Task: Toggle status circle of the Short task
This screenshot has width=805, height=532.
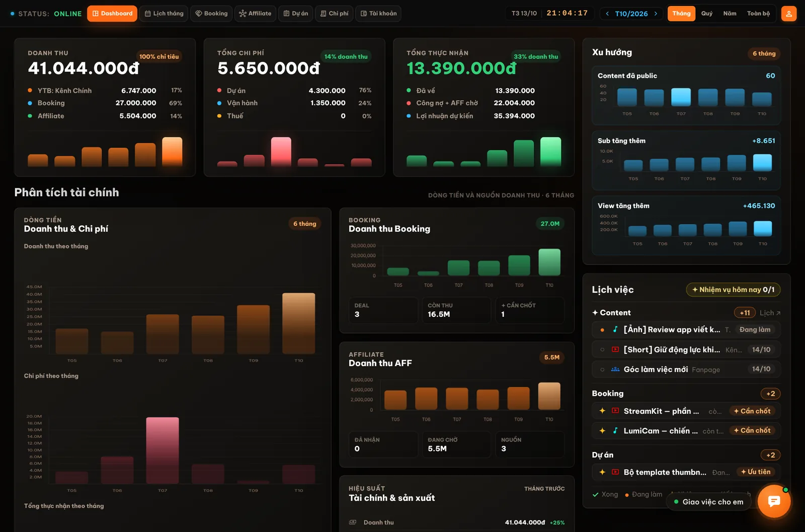Action: [602, 349]
